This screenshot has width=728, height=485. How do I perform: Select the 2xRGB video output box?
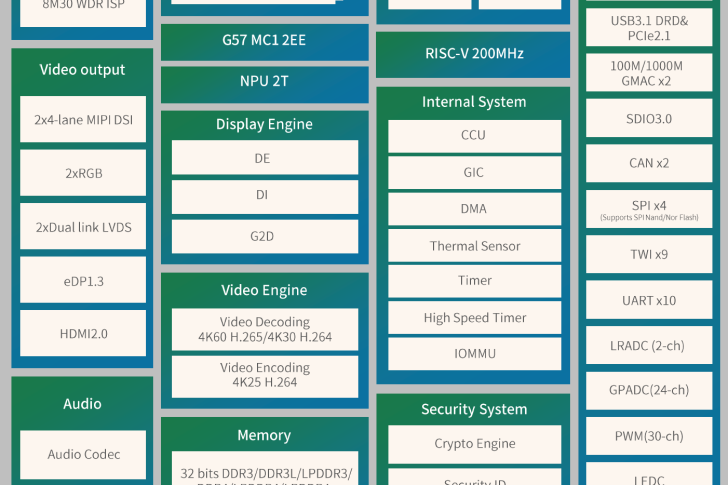[83, 173]
